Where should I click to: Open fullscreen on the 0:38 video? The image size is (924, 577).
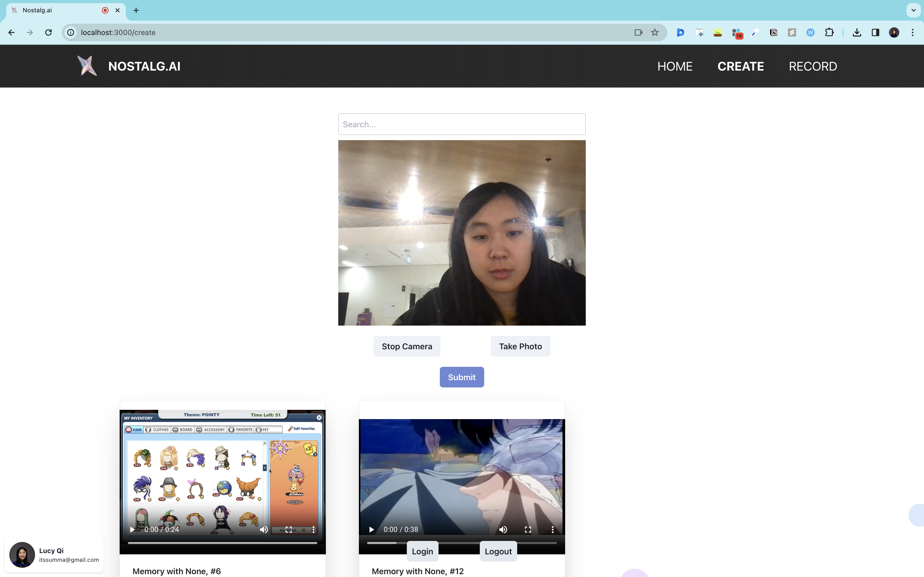[528, 529]
